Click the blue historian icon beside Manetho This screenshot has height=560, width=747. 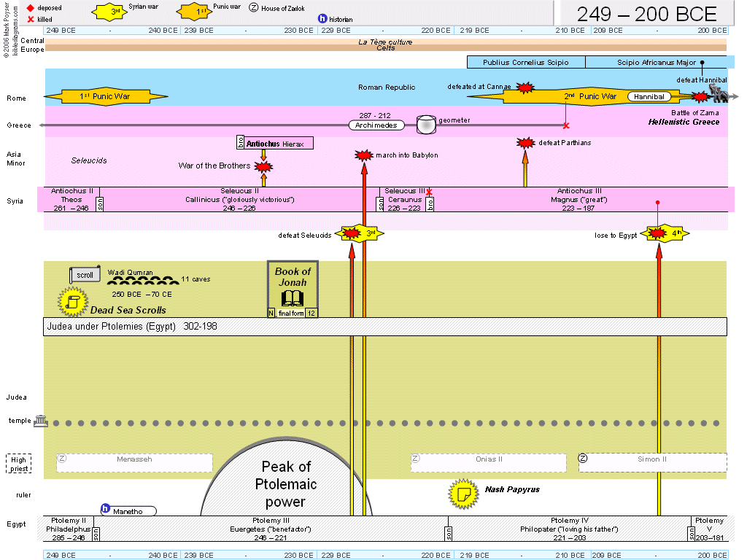point(105,509)
